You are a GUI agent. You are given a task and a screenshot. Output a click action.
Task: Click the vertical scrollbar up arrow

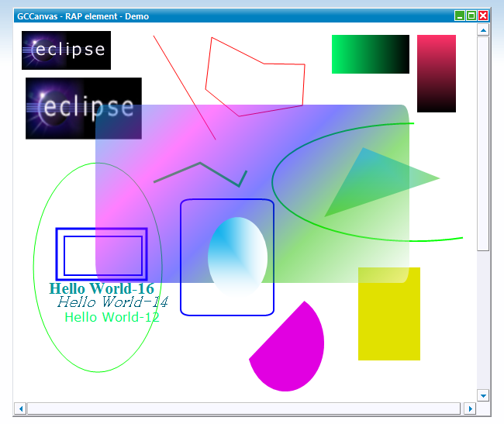tap(483, 30)
